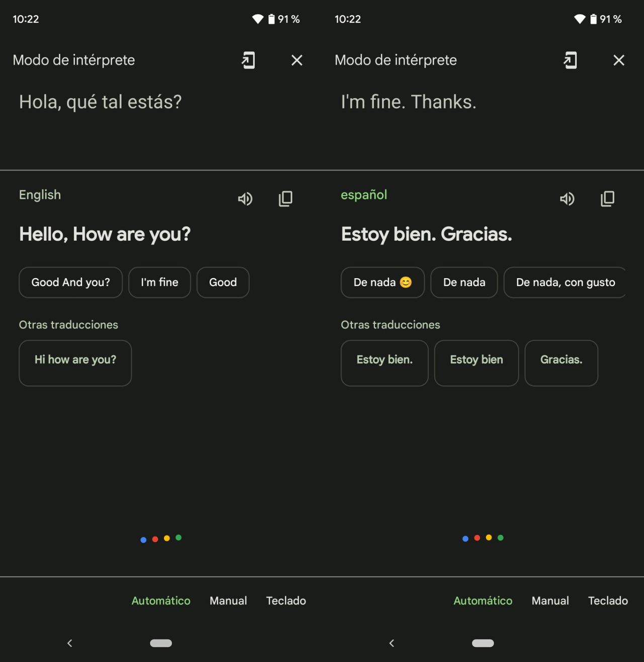Play audio for the español translation

tap(567, 199)
